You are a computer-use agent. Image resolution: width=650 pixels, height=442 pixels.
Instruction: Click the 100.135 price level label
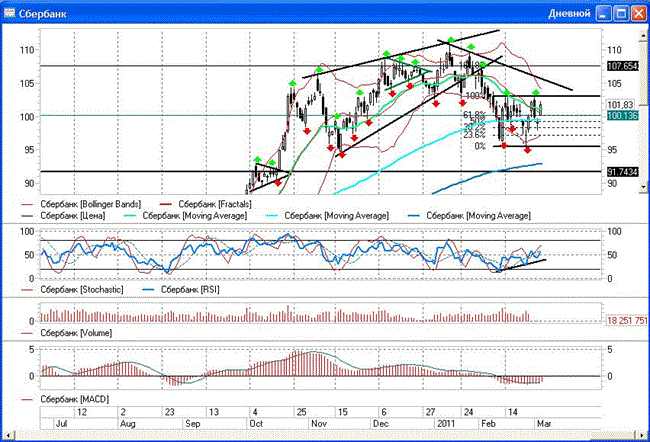click(623, 115)
